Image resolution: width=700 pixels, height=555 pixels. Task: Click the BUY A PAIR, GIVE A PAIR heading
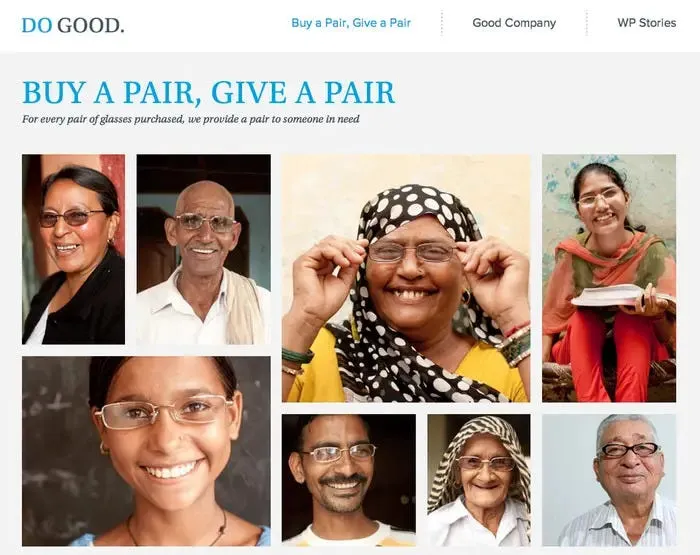pyautogui.click(x=208, y=92)
